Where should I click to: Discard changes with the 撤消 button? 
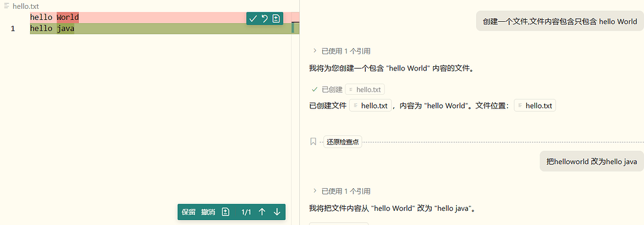pos(208,212)
